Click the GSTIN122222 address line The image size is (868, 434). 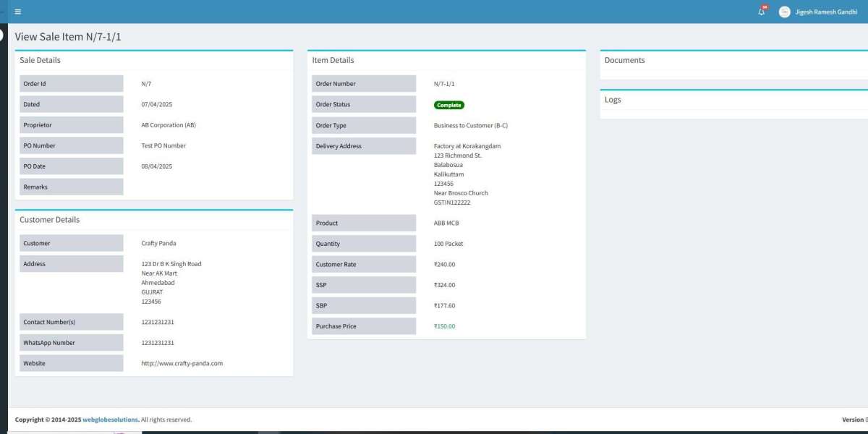452,203
